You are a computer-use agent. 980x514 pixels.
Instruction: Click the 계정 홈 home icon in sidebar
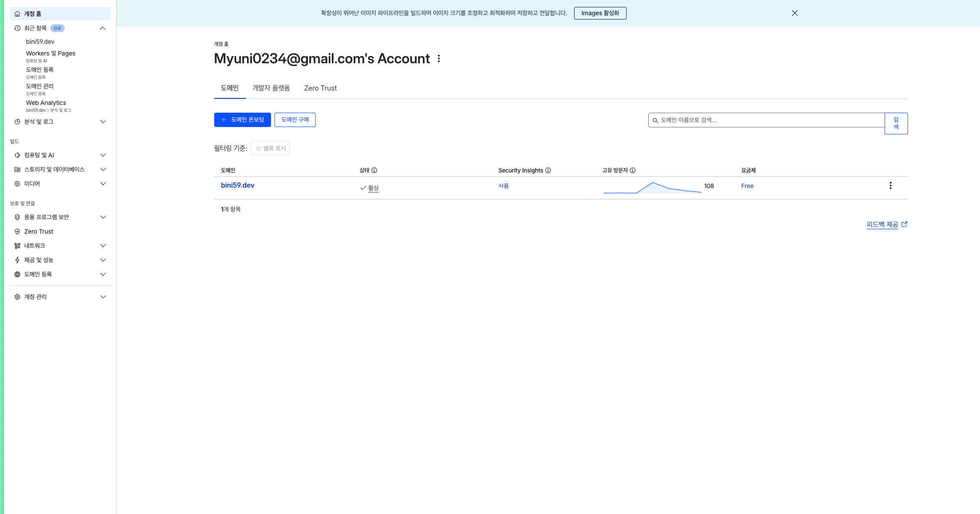pyautogui.click(x=17, y=14)
